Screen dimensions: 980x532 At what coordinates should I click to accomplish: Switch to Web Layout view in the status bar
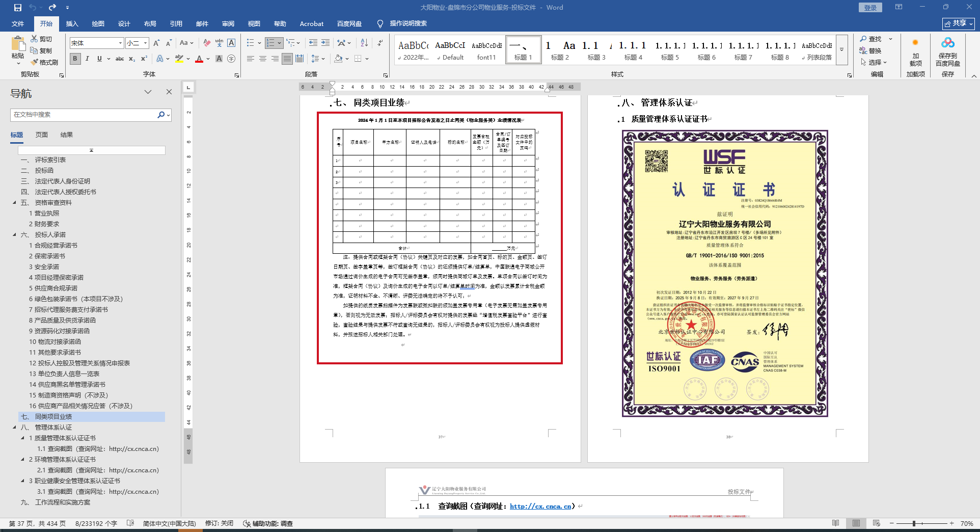point(876,523)
